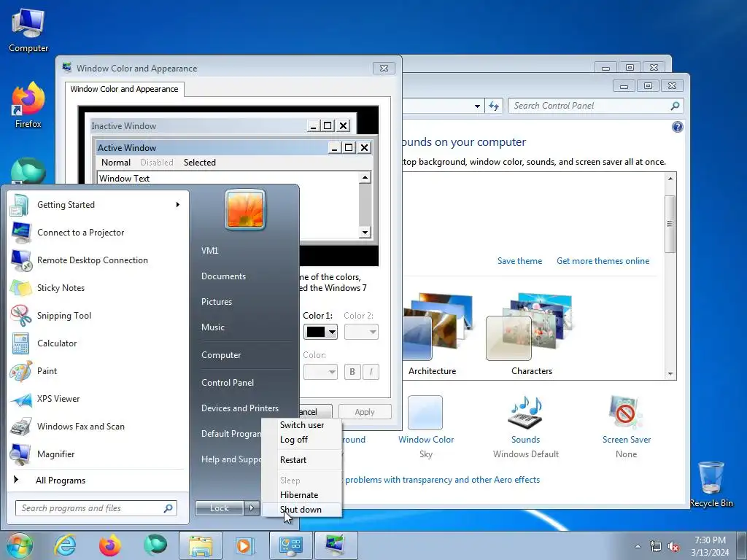Open Window Color settings icon

pyautogui.click(x=425, y=413)
